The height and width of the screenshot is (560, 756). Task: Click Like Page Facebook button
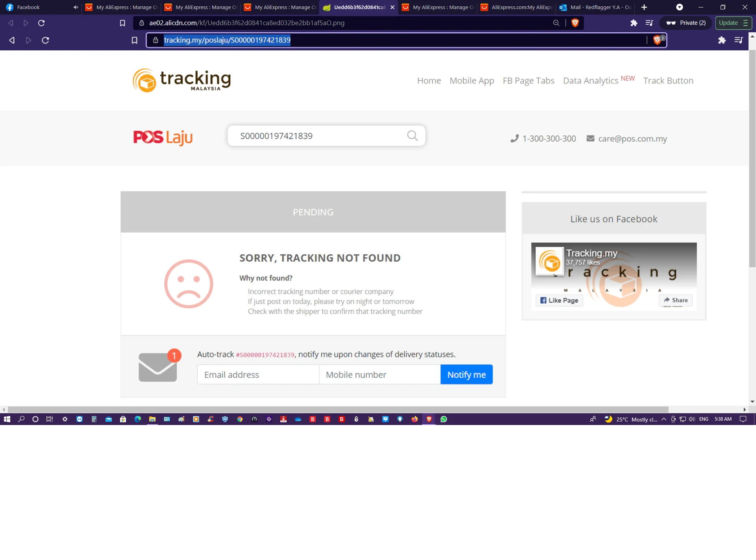click(x=559, y=300)
